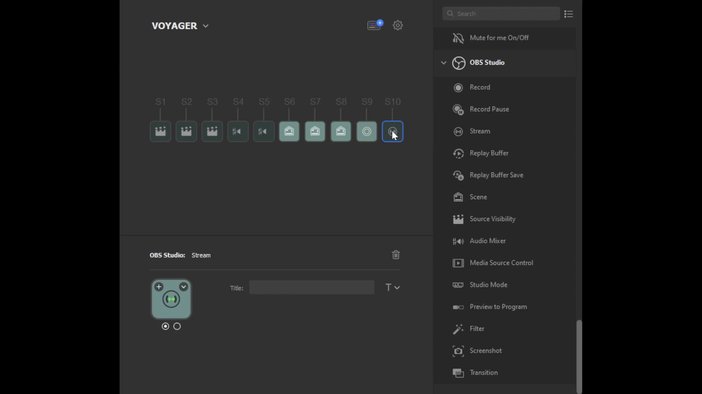
Task: Select the first key state radio
Action: [x=165, y=326]
